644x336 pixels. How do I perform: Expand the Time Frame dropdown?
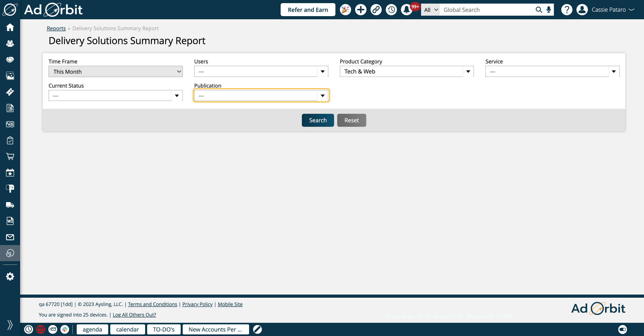(115, 71)
